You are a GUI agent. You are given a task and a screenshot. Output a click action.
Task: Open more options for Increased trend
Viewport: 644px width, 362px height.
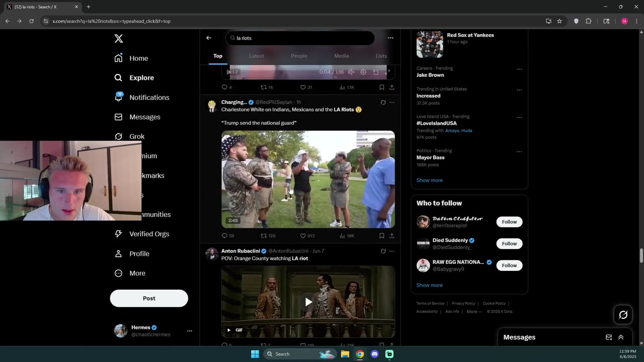pos(519,90)
